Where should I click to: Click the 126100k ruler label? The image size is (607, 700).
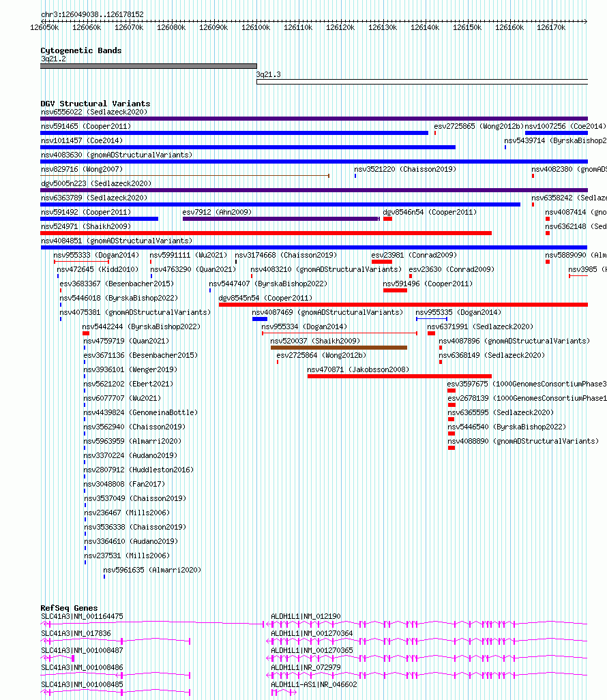pyautogui.click(x=256, y=28)
